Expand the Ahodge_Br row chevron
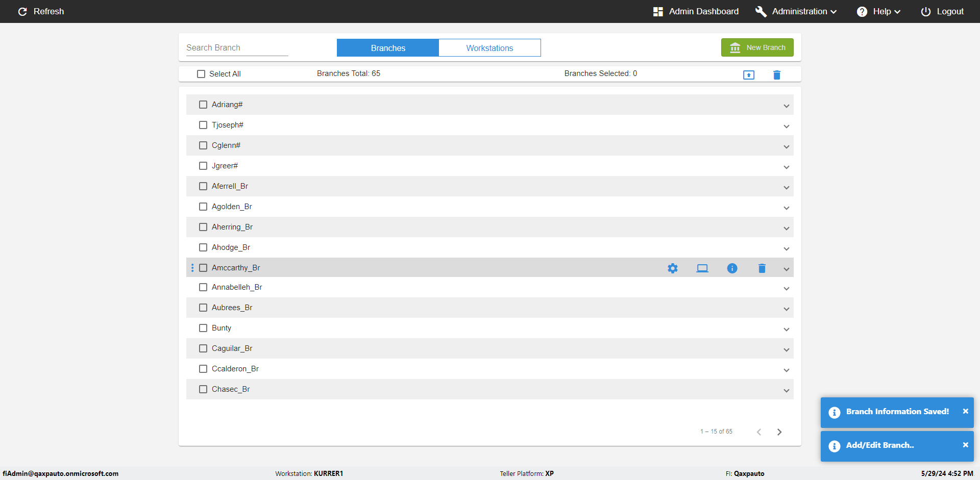 (x=787, y=249)
